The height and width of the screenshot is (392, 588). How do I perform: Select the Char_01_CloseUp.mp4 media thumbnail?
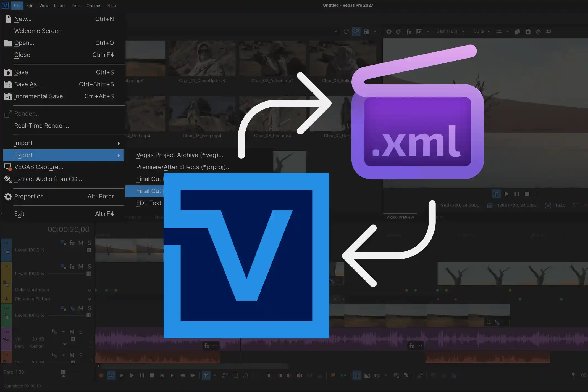point(202,59)
